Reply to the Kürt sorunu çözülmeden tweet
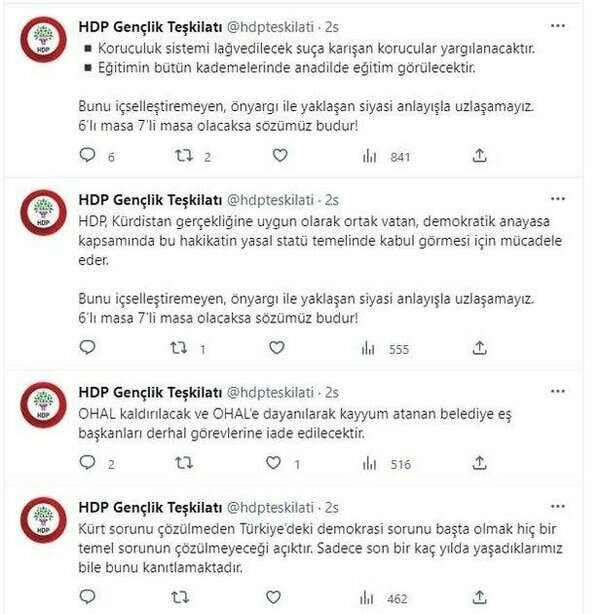 (x=88, y=598)
